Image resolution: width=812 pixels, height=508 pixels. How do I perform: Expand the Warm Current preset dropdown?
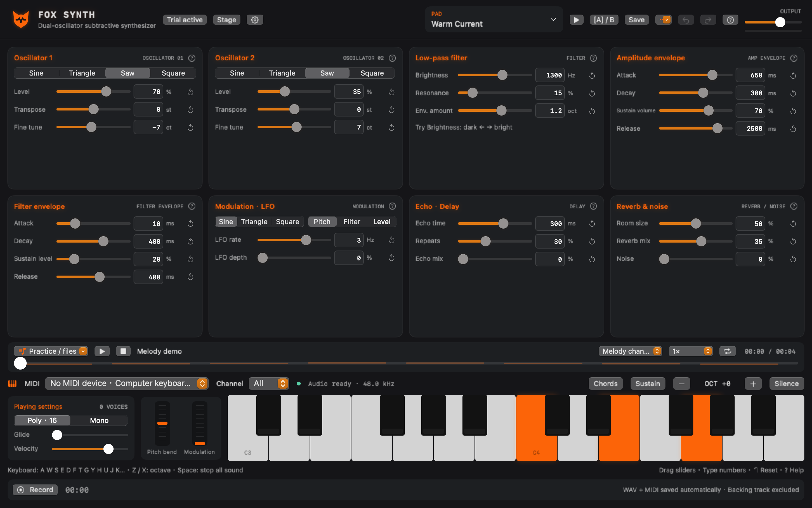click(494, 19)
